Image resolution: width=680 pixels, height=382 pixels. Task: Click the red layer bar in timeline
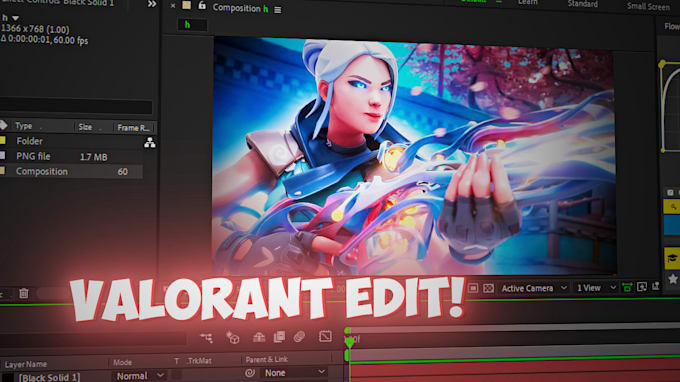coord(515,372)
